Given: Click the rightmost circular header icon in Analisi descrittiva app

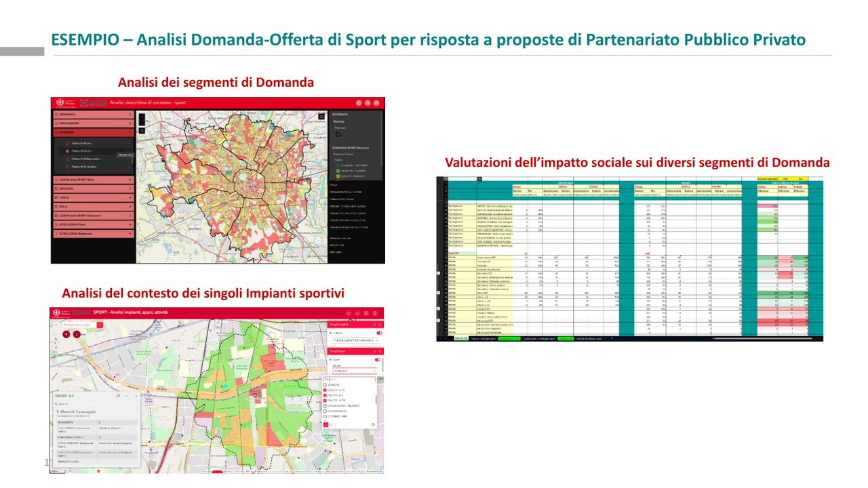Looking at the screenshot, I should [x=376, y=103].
